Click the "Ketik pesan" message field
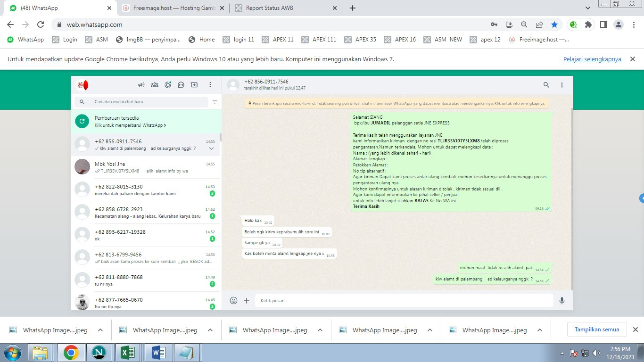 click(404, 301)
